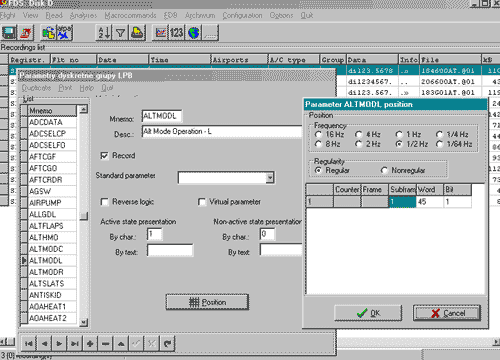Open the Standard parameter dropdown
The height and width of the screenshot is (360, 500).
coord(270,178)
